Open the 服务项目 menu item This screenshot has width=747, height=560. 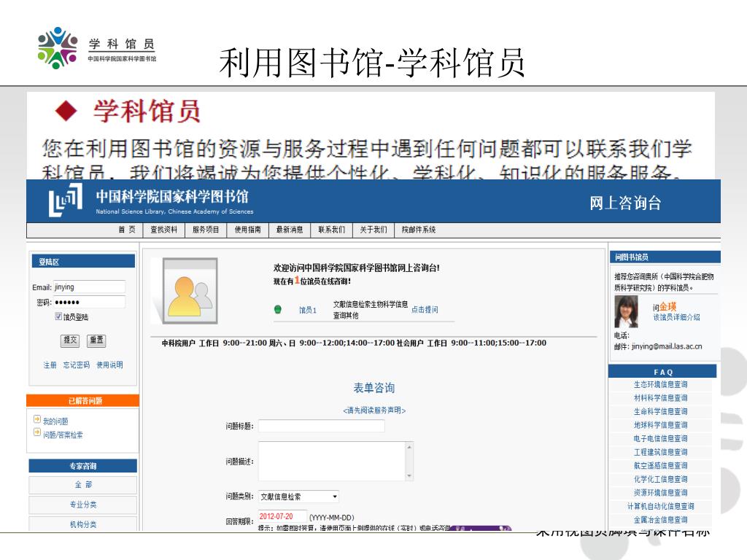pyautogui.click(x=205, y=230)
